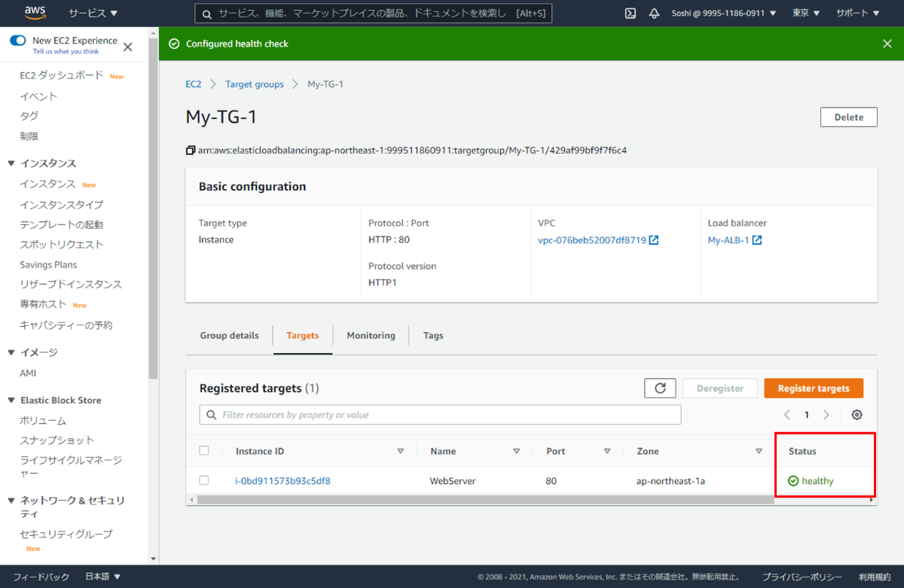Open プライバシーポリシー footer link

[x=802, y=577]
